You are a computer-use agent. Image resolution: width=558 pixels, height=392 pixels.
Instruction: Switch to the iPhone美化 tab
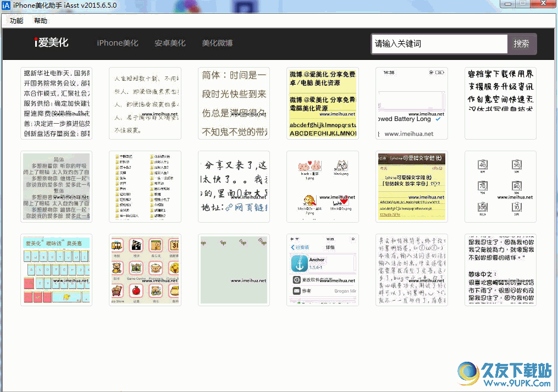pyautogui.click(x=118, y=43)
